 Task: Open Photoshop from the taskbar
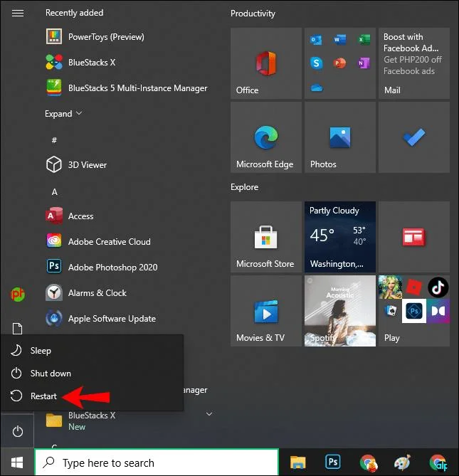[x=333, y=462]
